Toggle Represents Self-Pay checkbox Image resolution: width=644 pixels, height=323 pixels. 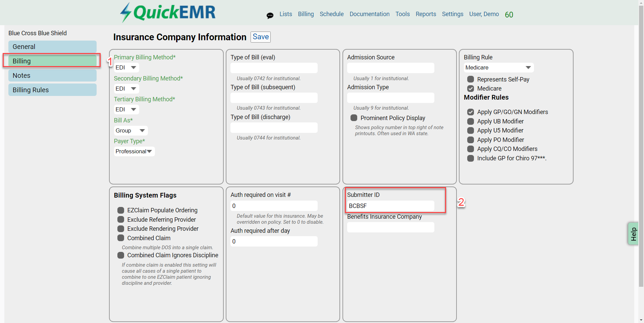pyautogui.click(x=471, y=79)
